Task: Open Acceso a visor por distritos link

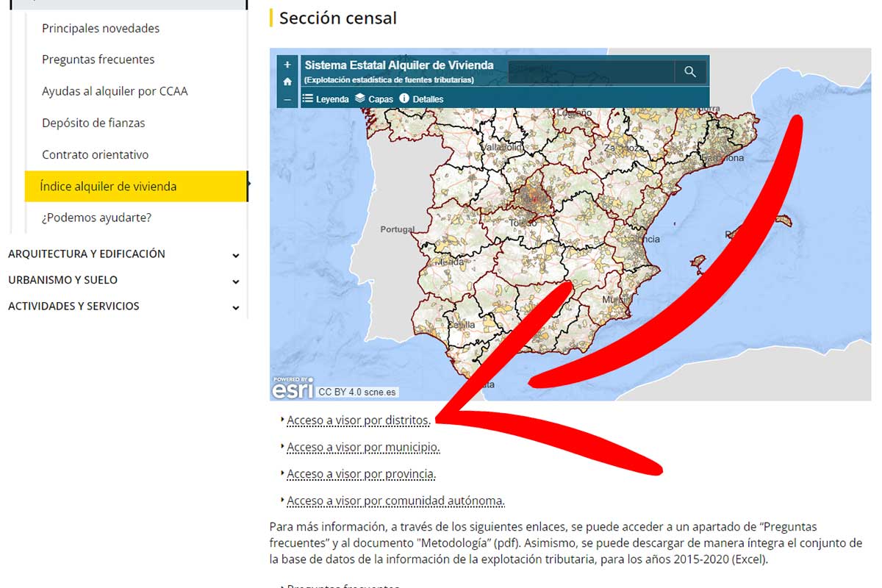Action: 358,420
